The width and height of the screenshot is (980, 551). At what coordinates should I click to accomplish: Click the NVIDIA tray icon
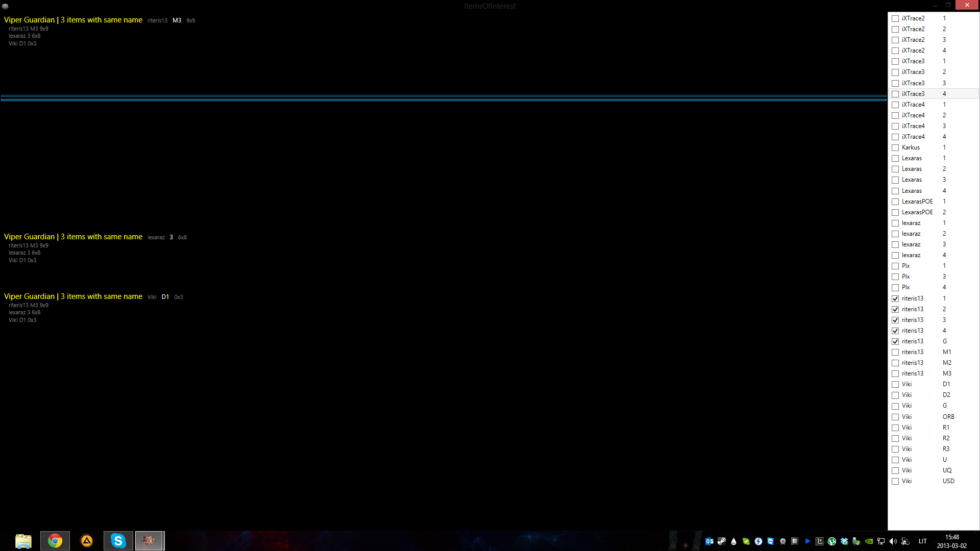coord(869,541)
